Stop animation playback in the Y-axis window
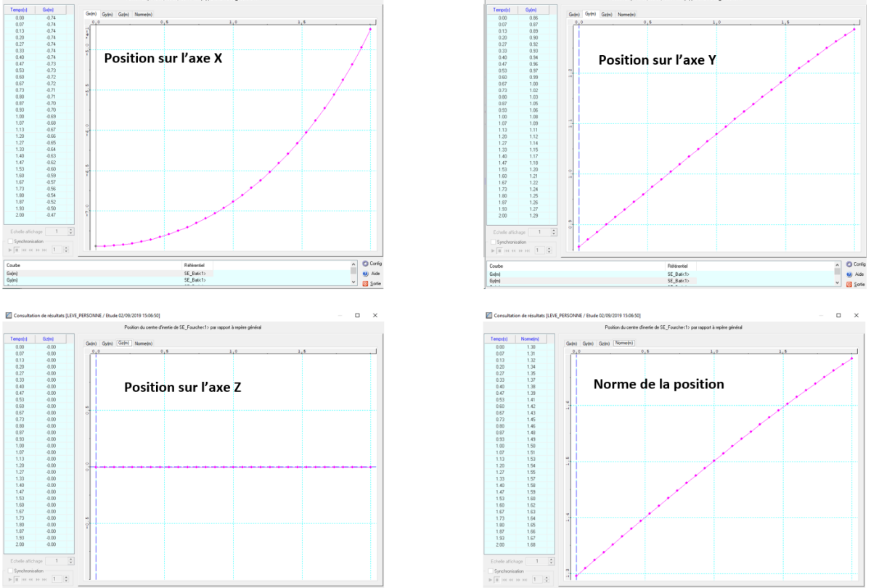 [499, 250]
